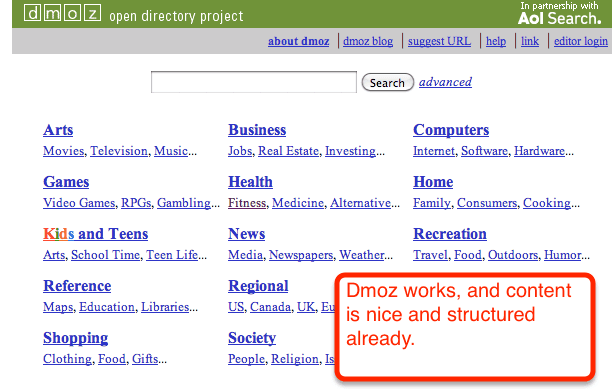Open the about dmoz link

[x=298, y=41]
